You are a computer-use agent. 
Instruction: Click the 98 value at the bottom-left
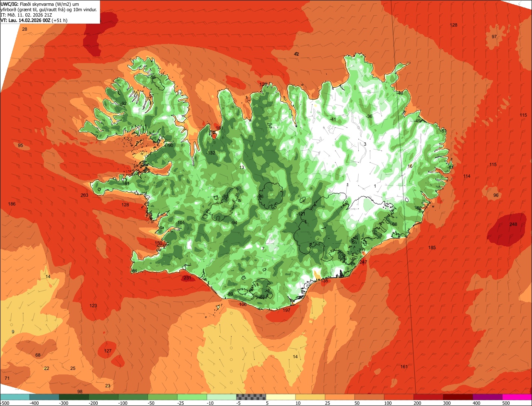[x=80, y=391]
